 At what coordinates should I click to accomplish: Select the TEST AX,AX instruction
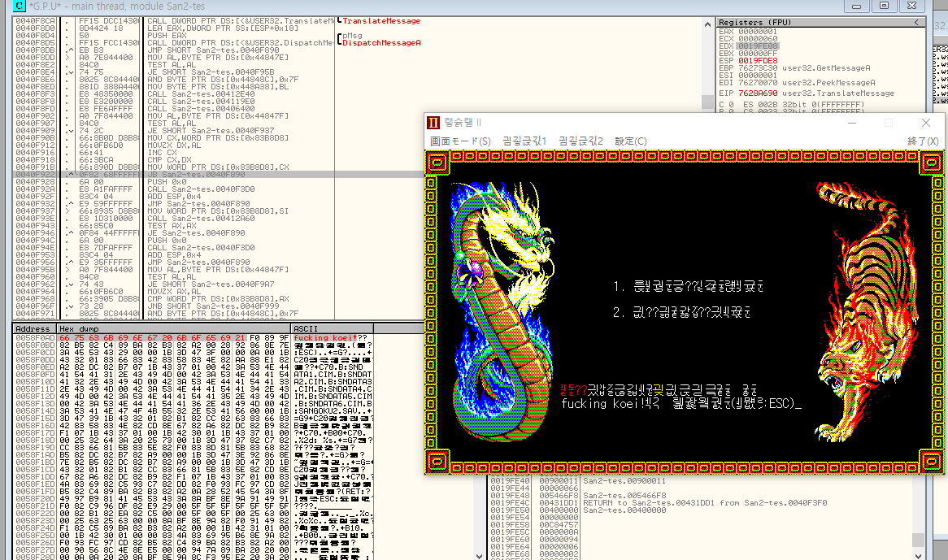169,225
